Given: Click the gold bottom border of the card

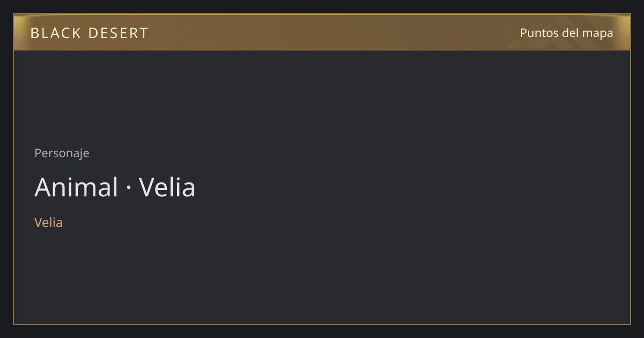Looking at the screenshot, I should (322, 324).
